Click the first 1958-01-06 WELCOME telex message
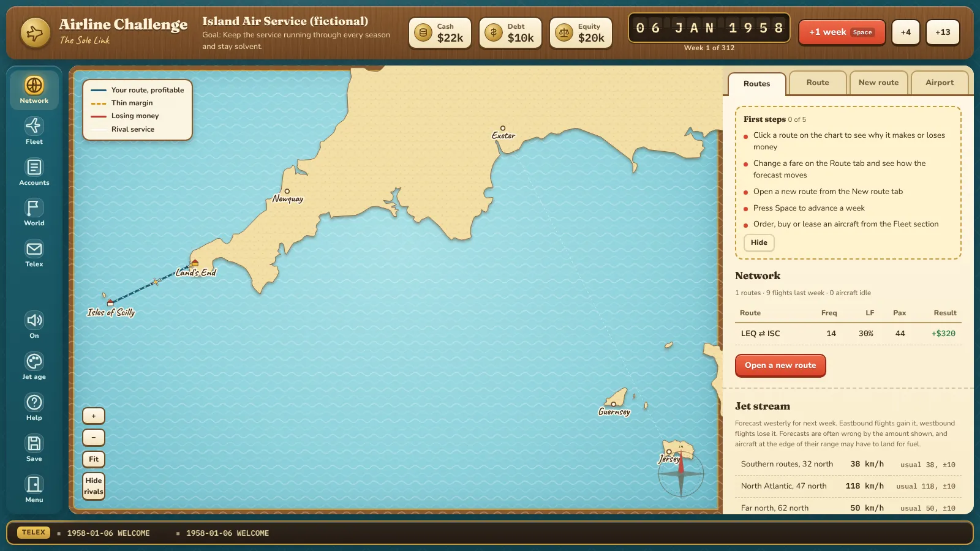 pyautogui.click(x=108, y=533)
